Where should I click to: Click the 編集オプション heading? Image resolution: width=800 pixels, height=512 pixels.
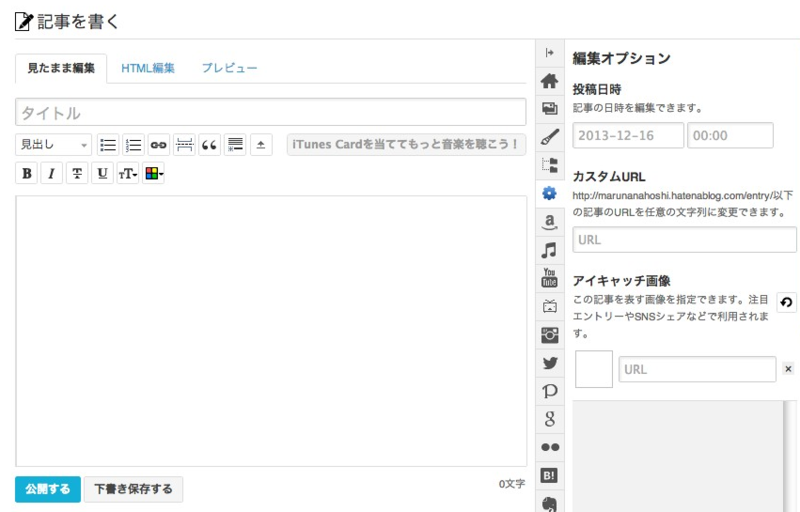621,58
